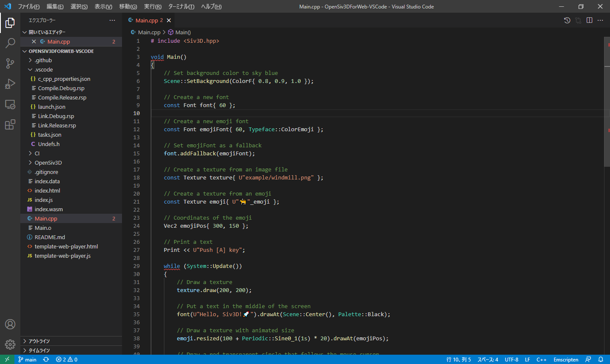The image size is (610, 364).
Task: Open the Remote Explorer icon
Action: coord(10,104)
